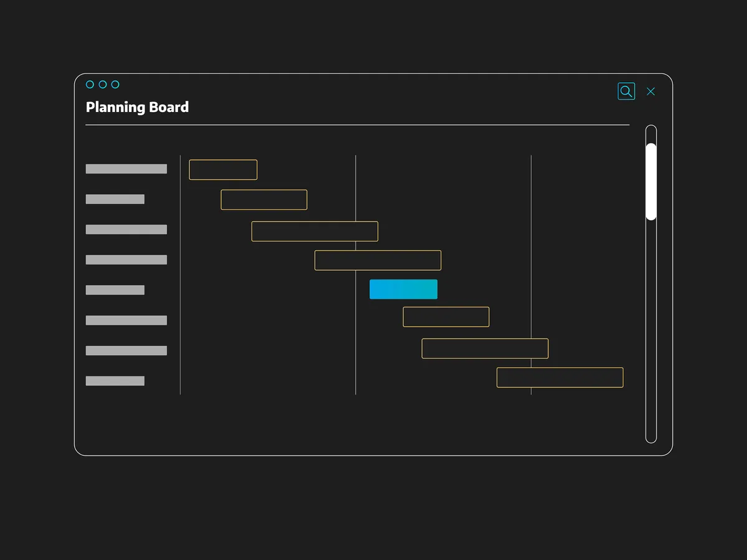
Task: Click the fourth row's outlined task bar
Action: pos(378,260)
